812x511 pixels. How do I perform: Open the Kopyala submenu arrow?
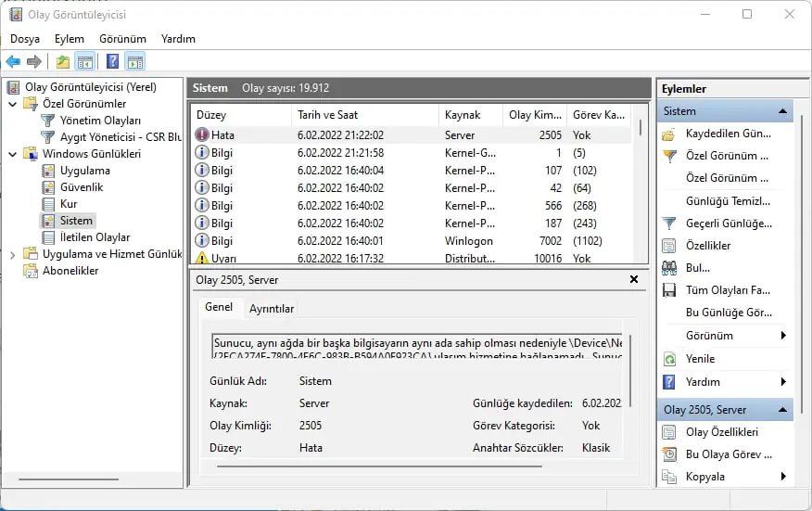coord(783,477)
